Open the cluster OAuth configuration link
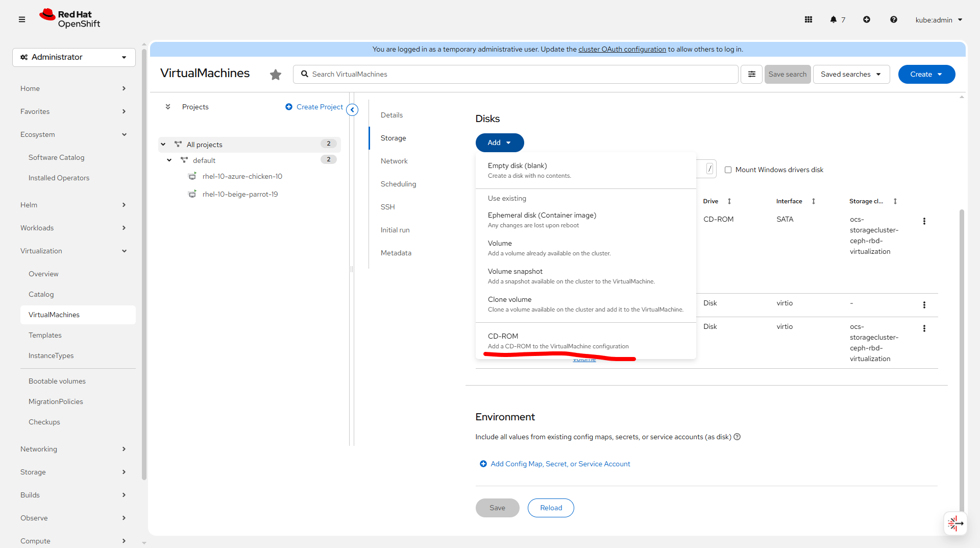 (x=622, y=49)
